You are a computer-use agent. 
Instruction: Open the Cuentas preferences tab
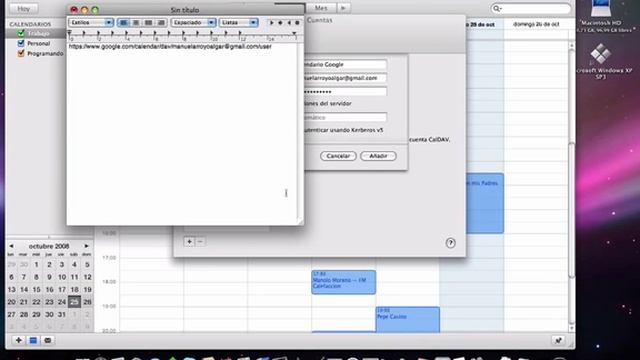319,20
